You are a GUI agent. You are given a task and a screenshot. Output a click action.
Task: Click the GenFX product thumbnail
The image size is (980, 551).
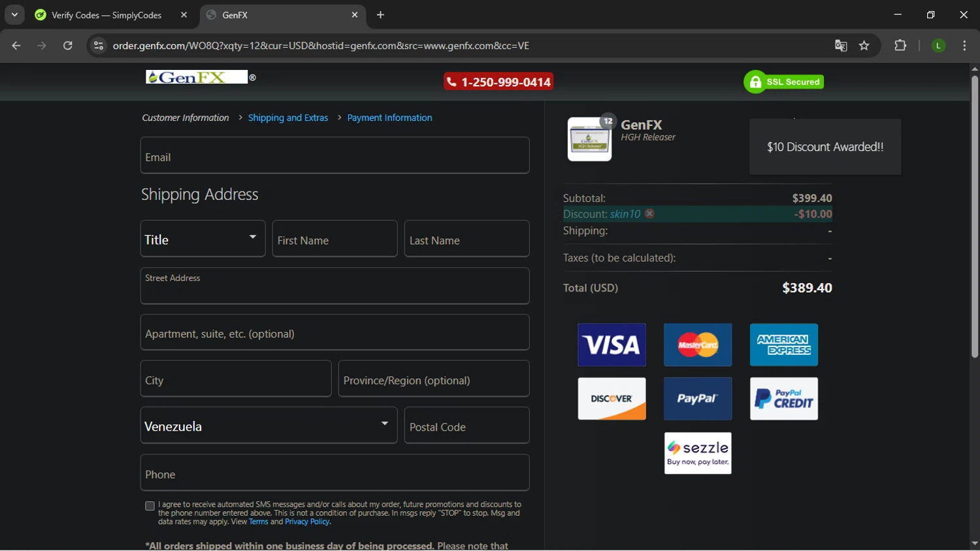pos(590,139)
